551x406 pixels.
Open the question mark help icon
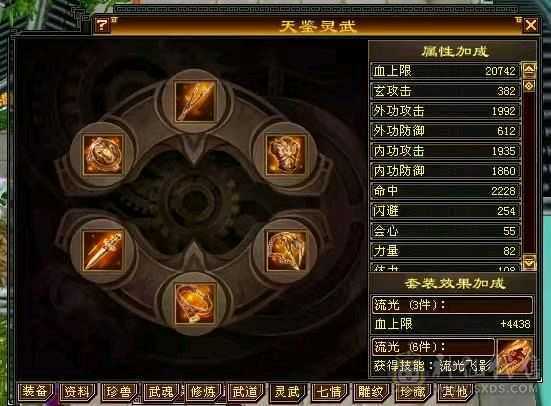pyautogui.click(x=102, y=25)
